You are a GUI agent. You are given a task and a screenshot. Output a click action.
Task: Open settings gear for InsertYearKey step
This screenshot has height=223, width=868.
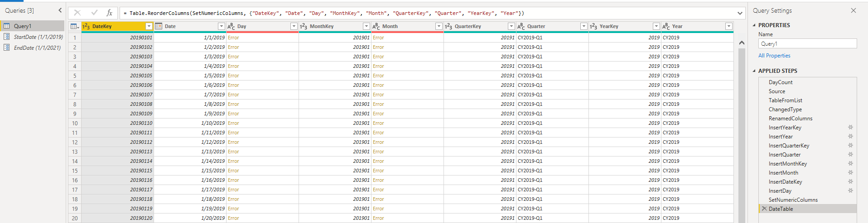click(x=850, y=128)
